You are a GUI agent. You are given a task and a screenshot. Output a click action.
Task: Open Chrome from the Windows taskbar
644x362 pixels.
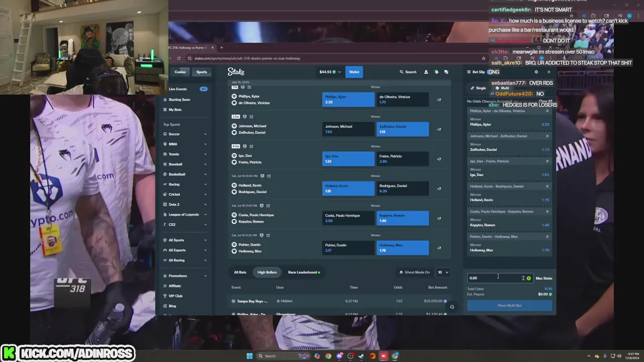328,356
